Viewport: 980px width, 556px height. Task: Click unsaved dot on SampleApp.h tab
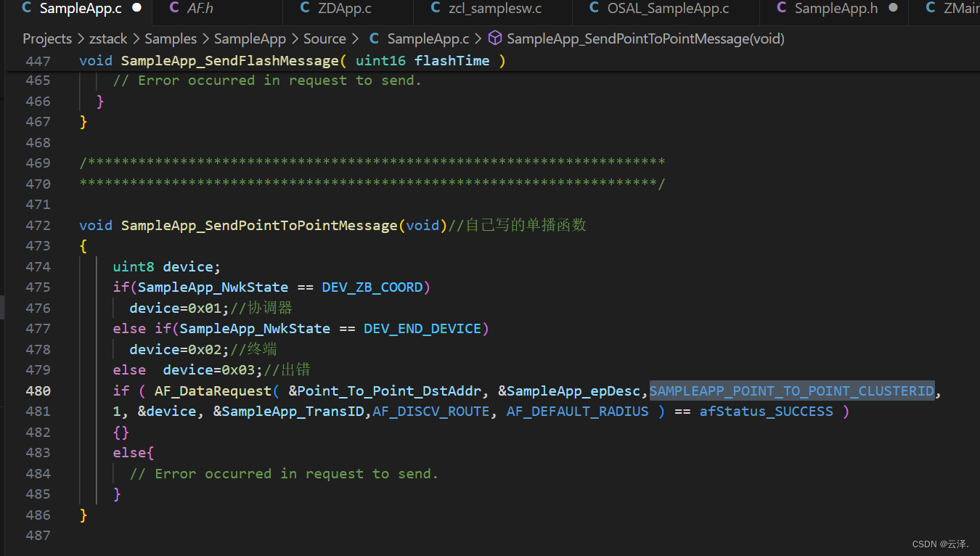(x=893, y=8)
